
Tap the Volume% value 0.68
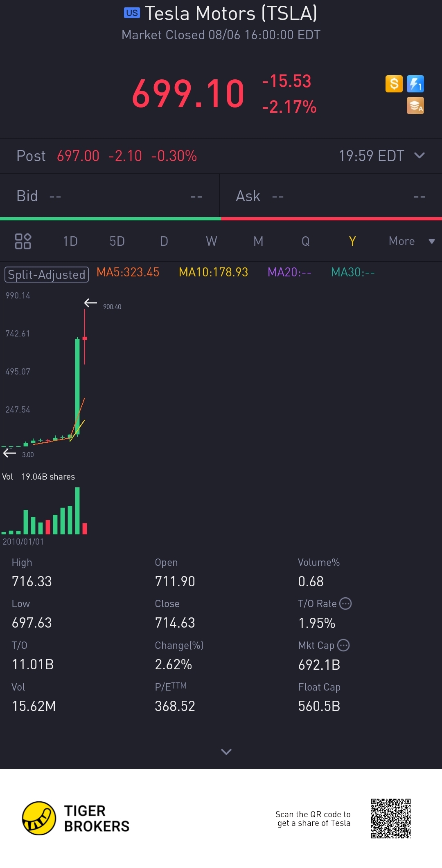(311, 581)
